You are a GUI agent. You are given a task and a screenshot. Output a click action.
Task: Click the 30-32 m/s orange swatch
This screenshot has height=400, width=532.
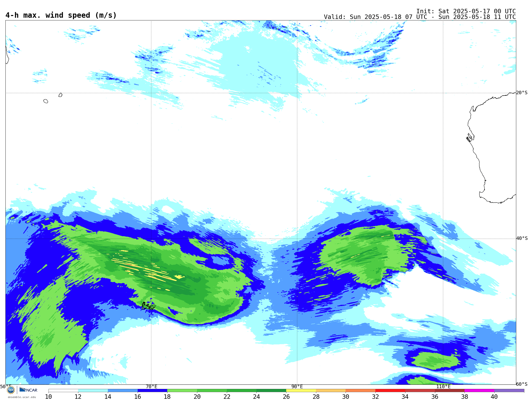pos(361,391)
